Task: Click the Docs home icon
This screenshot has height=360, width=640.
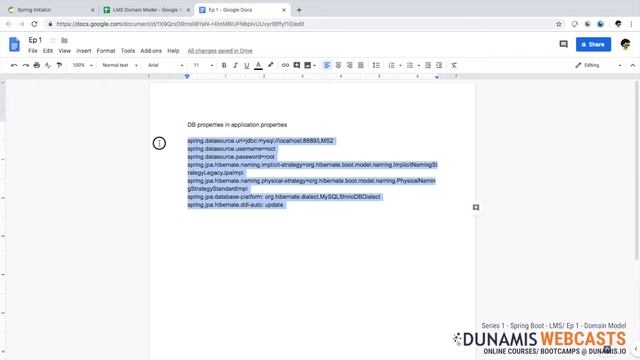Action: [x=14, y=44]
